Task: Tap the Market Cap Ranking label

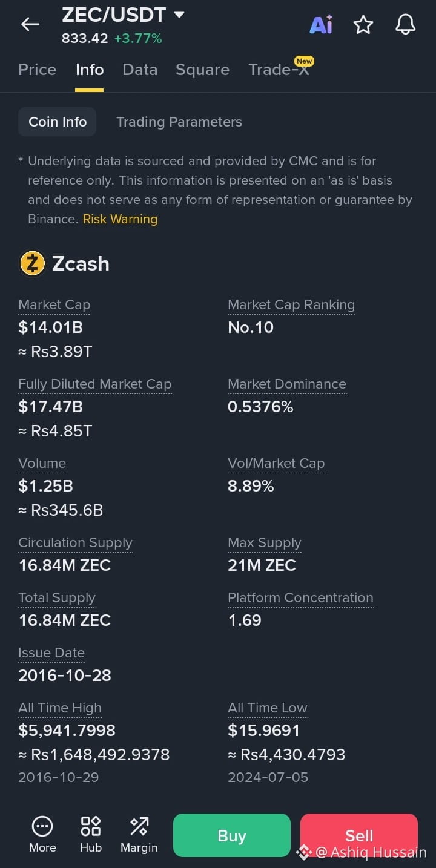Action: [x=291, y=305]
